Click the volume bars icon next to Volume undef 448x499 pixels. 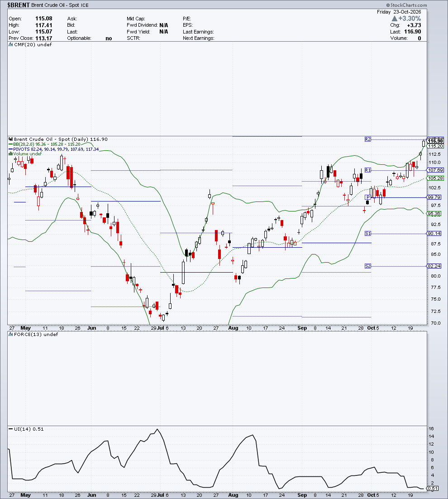pos(11,154)
